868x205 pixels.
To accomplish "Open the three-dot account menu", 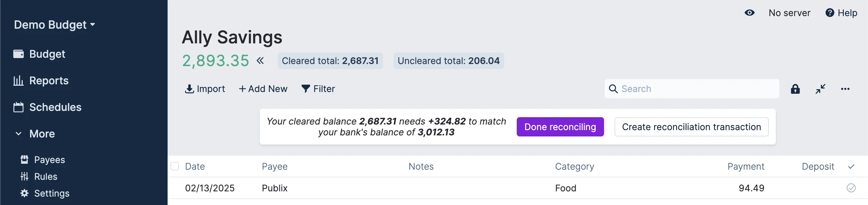I will click(x=845, y=89).
